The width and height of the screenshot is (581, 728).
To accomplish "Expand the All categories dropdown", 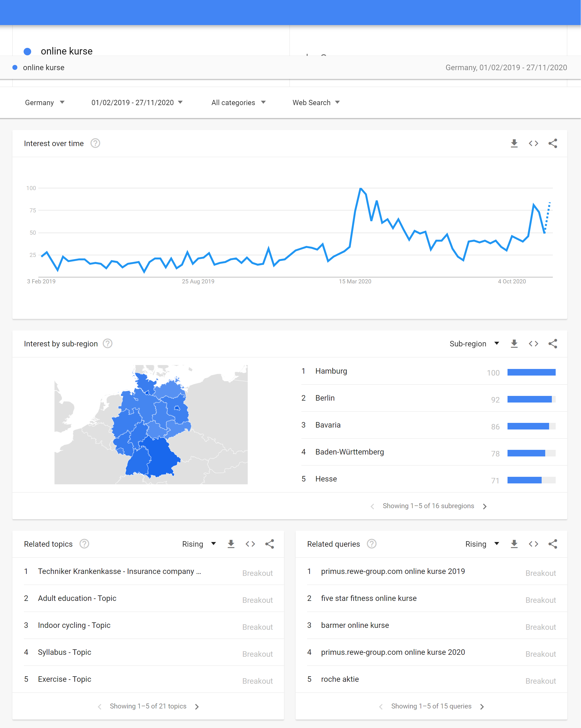I will pyautogui.click(x=238, y=103).
